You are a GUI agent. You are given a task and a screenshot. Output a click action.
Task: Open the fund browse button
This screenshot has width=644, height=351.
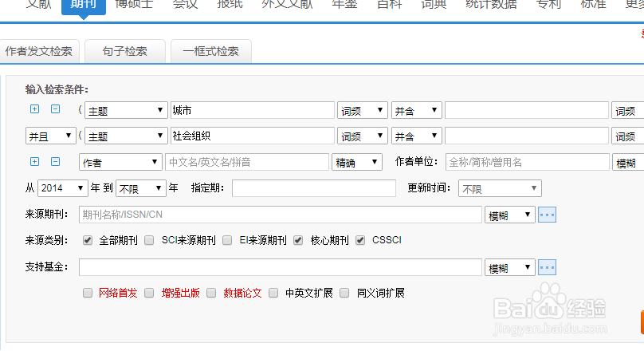(547, 267)
